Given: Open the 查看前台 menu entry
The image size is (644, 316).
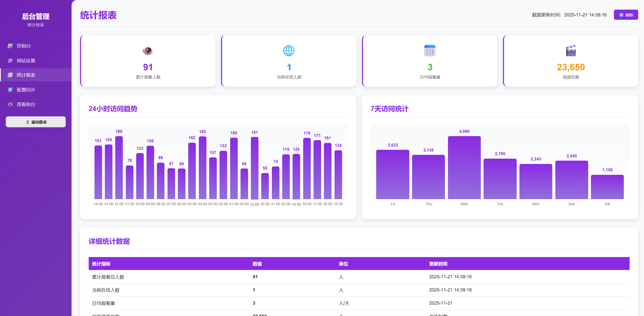Looking at the screenshot, I should pos(26,104).
